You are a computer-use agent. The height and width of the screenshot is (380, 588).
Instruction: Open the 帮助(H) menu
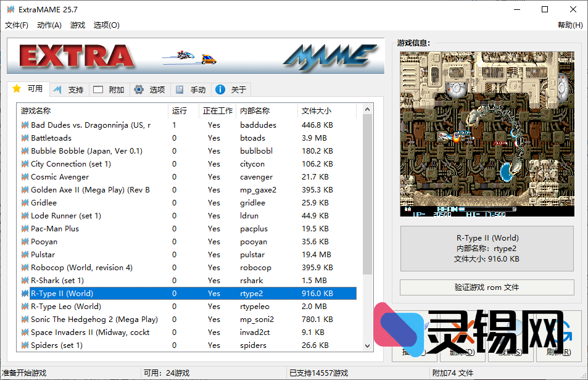point(570,25)
